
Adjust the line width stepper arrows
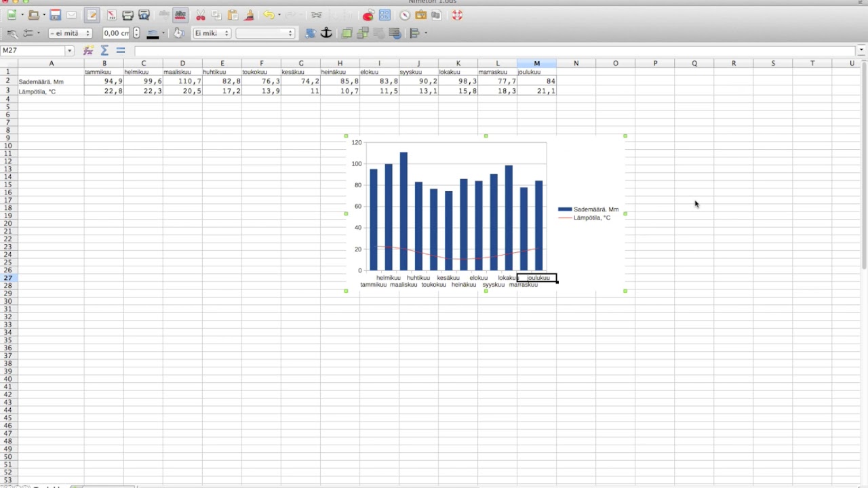click(x=136, y=33)
